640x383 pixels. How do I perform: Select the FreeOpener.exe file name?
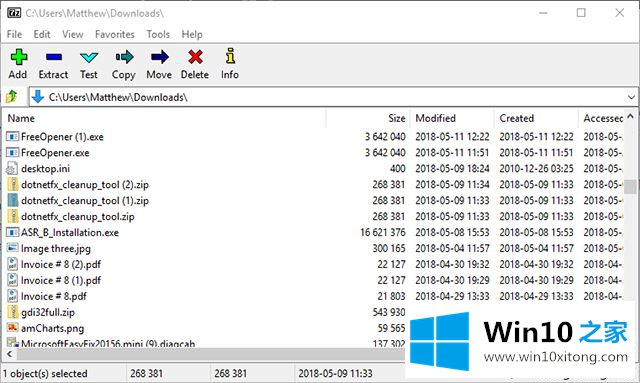55,153
